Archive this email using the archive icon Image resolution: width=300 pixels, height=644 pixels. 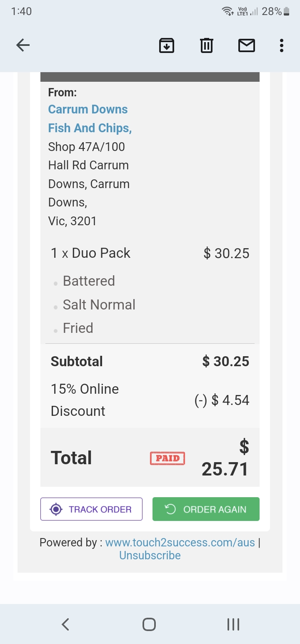[167, 45]
